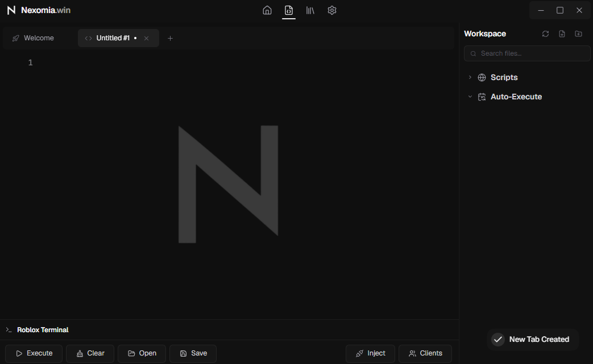This screenshot has width=593, height=364.
Task: Expand the Roblox Terminal panel
Action: pos(229,329)
